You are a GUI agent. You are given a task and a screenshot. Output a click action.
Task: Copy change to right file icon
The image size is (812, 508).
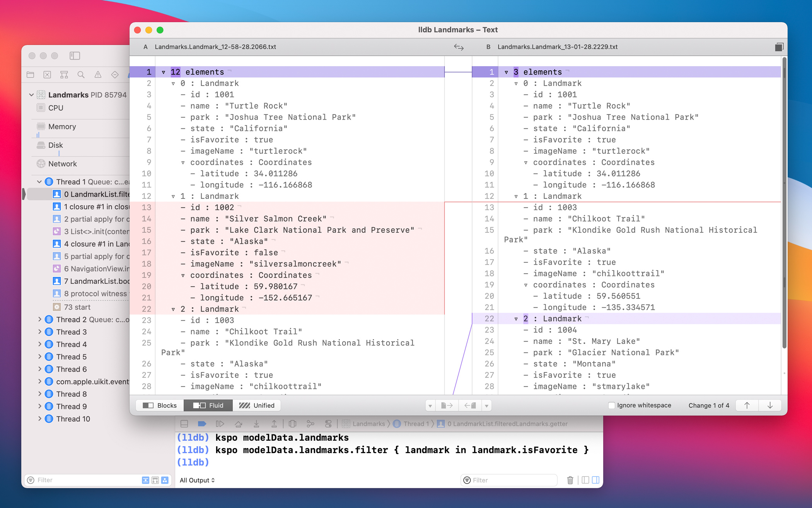pos(447,405)
